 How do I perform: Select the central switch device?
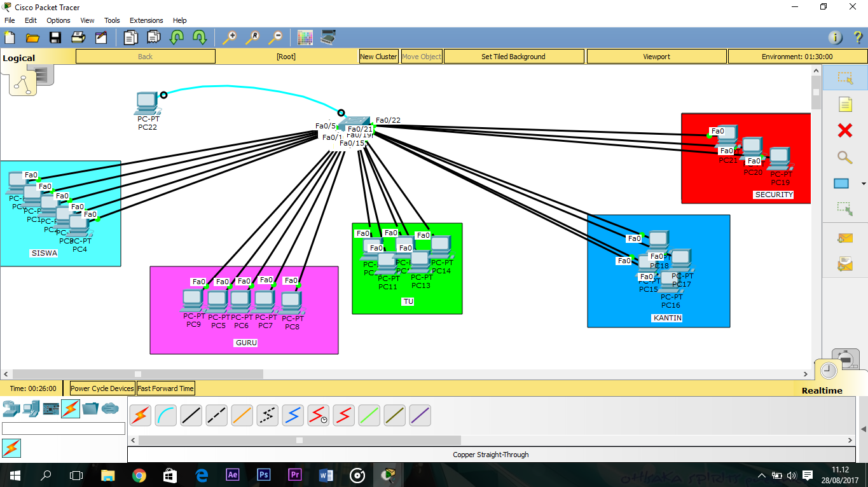tap(354, 122)
